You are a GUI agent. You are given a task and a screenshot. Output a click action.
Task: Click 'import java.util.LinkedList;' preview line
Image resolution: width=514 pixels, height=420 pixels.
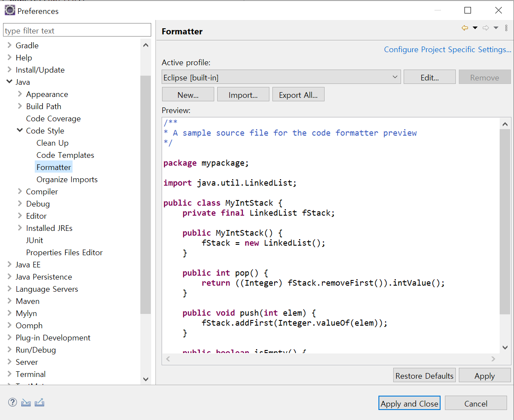[230, 183]
